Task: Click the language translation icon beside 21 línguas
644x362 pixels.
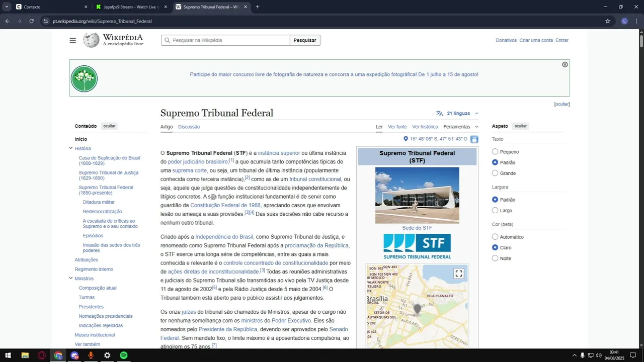Action: point(440,114)
